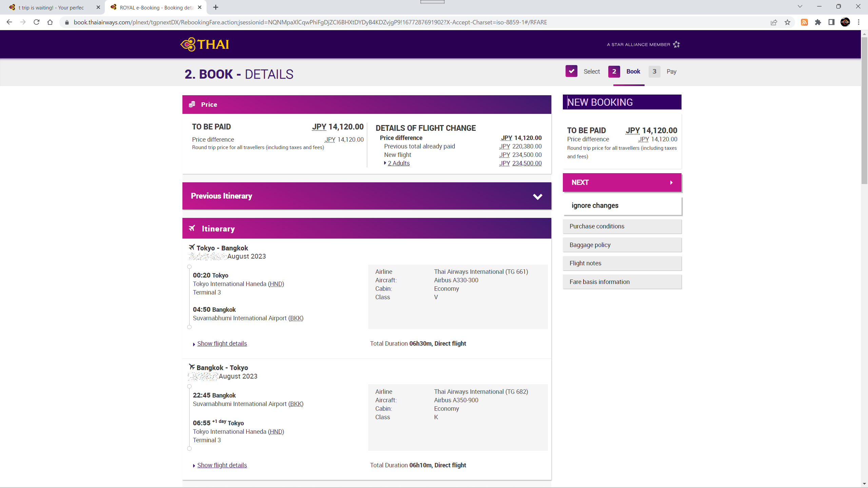The width and height of the screenshot is (868, 488).
Task: Click the browser forward arrow
Action: click(23, 22)
